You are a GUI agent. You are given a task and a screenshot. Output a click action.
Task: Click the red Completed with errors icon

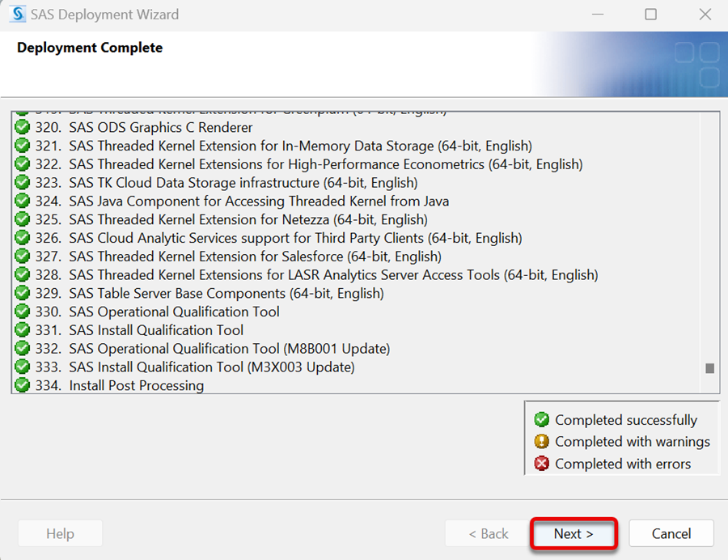(541, 464)
